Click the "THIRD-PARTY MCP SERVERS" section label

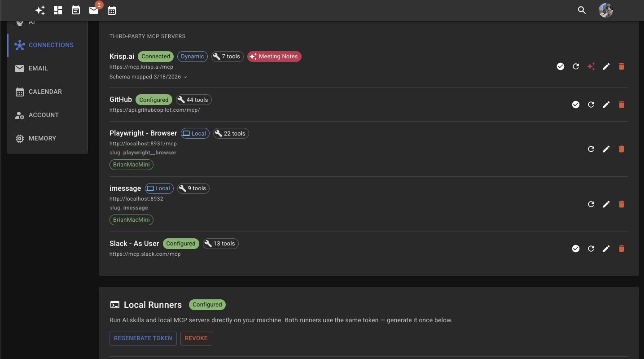pyautogui.click(x=148, y=36)
